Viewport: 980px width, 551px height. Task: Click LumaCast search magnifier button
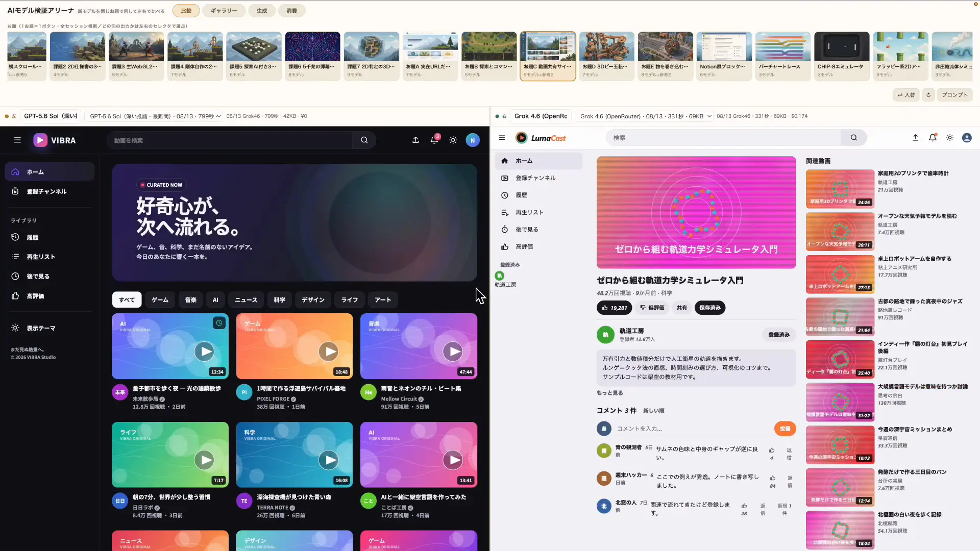click(x=853, y=137)
